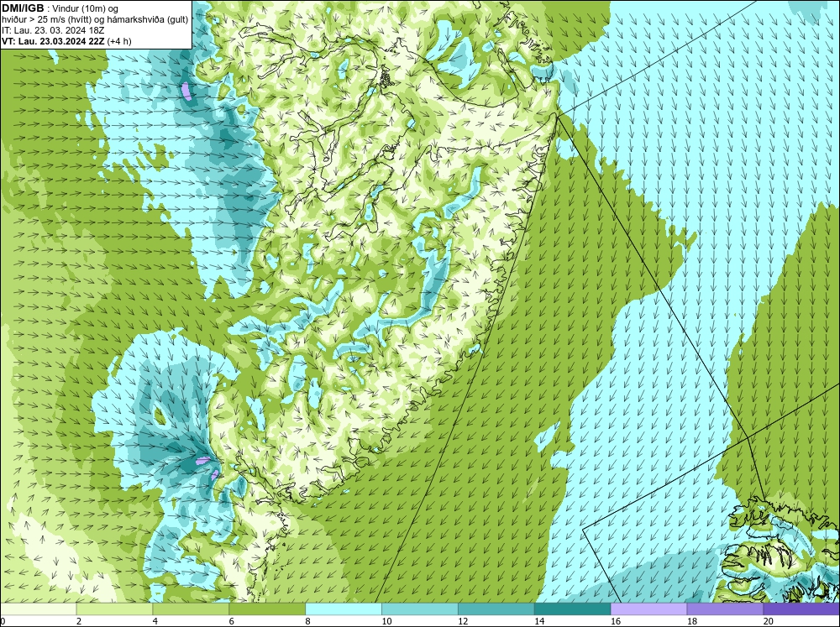
Task: Click the 4–6 m/s green legend swatch
Action: click(x=191, y=609)
